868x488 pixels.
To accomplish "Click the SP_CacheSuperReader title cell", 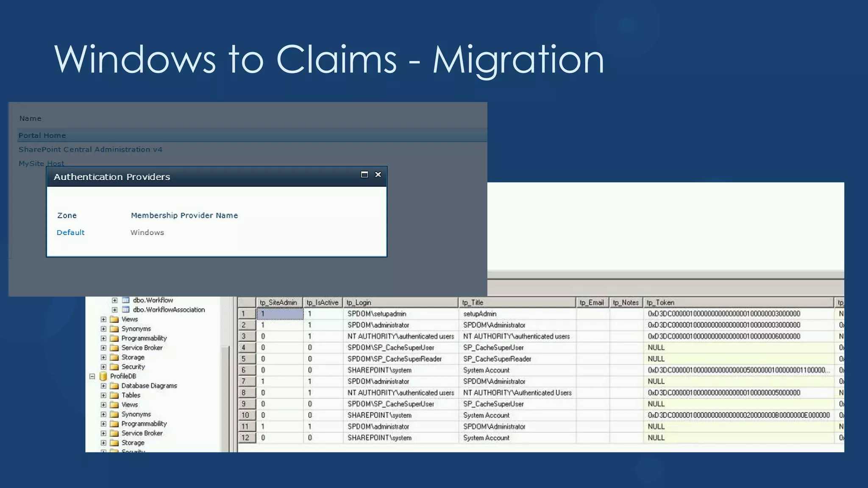I will [x=517, y=359].
